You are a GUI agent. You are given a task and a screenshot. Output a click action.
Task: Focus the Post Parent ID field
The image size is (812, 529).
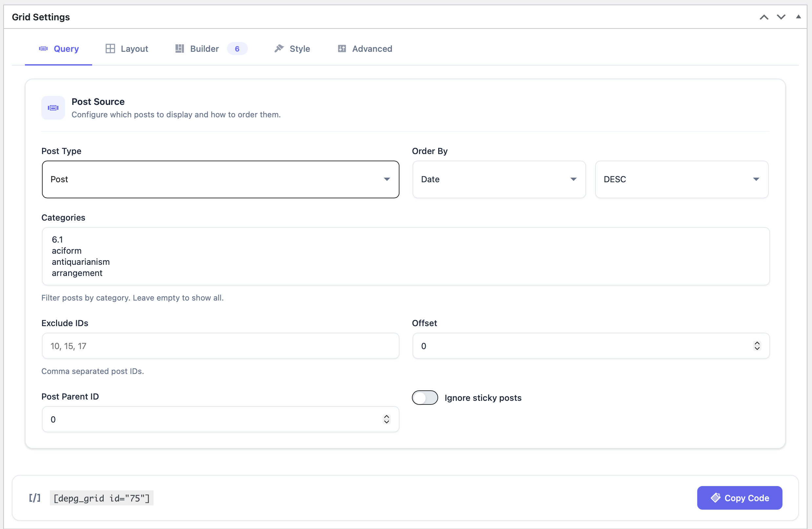point(220,419)
